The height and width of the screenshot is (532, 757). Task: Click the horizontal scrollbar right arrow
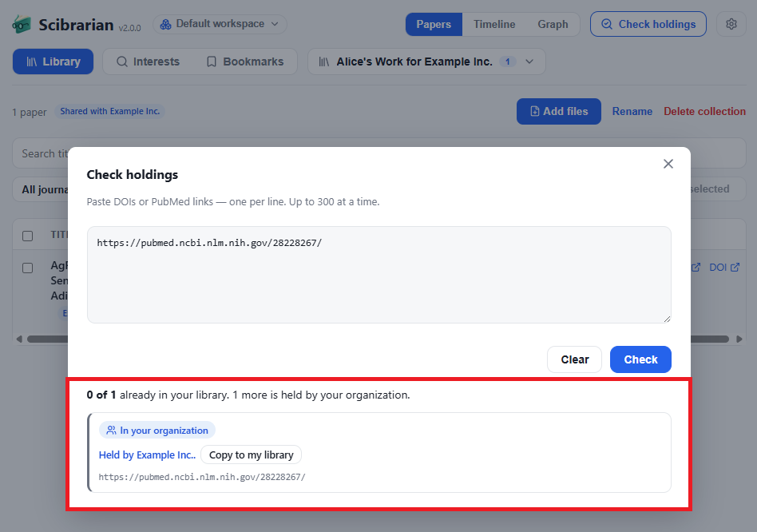point(739,339)
